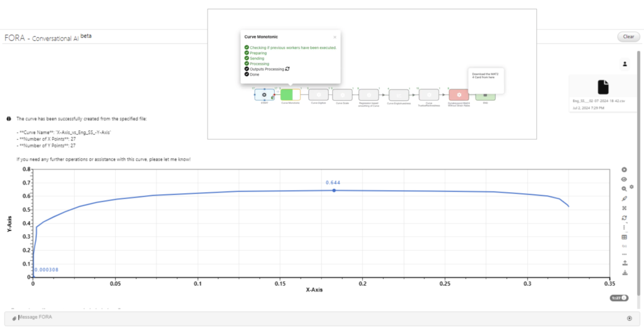Open the user profile icon
Image resolution: width=644 pixels, height=335 pixels.
(625, 64)
